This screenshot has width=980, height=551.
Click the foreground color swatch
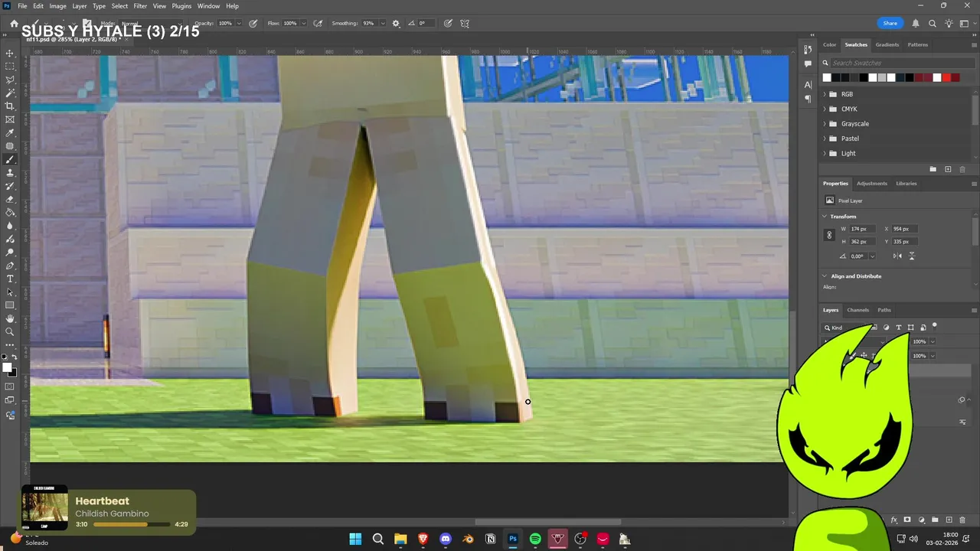tap(7, 368)
